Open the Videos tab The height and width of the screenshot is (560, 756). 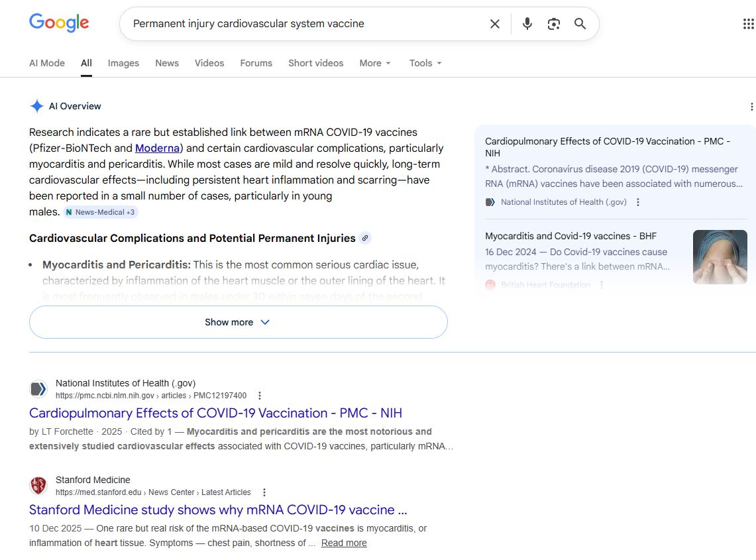point(209,63)
